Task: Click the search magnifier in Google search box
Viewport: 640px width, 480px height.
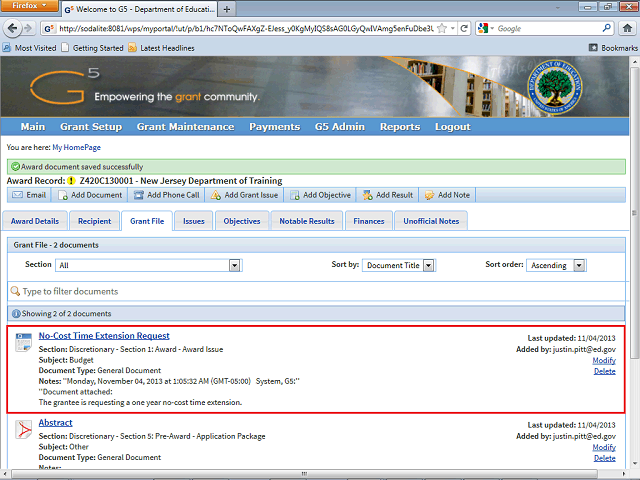Action: point(607,28)
